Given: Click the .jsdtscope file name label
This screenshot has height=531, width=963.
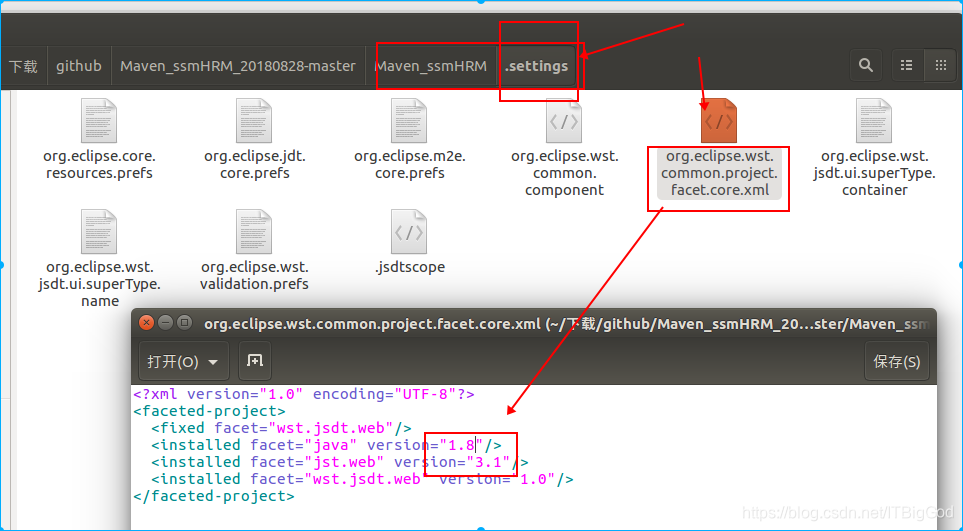Looking at the screenshot, I should pos(410,267).
